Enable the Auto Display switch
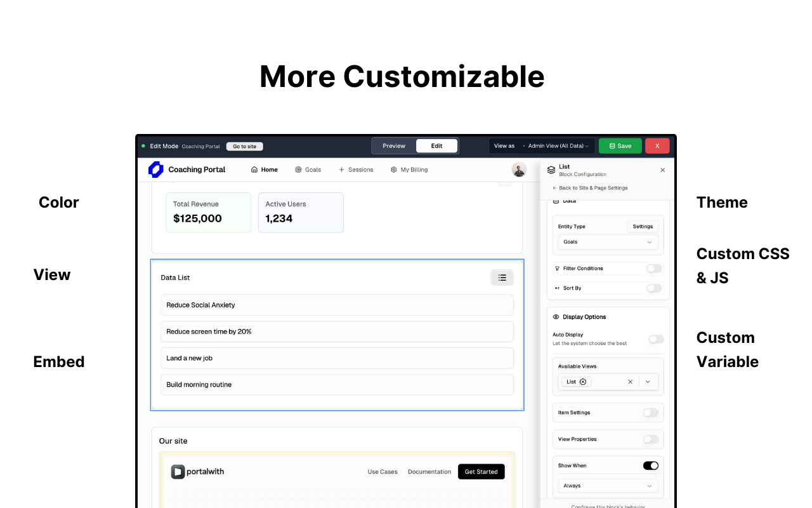Viewport: 812px width, 508px height. pos(656,339)
